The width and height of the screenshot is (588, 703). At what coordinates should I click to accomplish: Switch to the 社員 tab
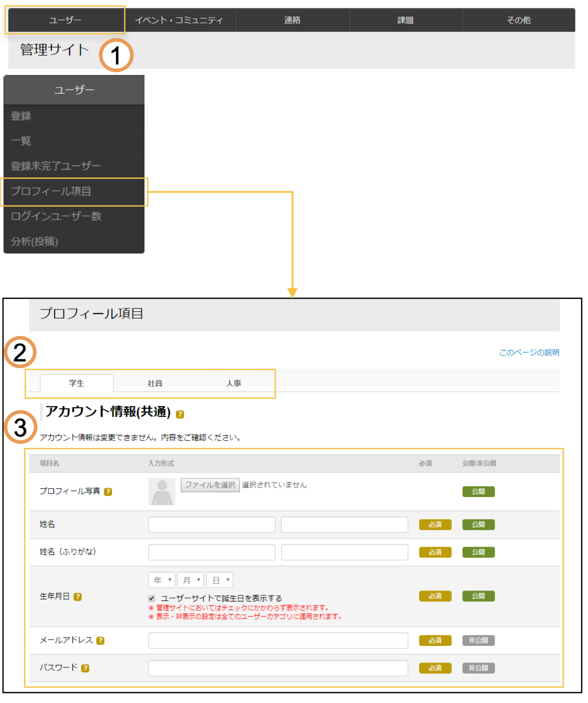[x=155, y=383]
